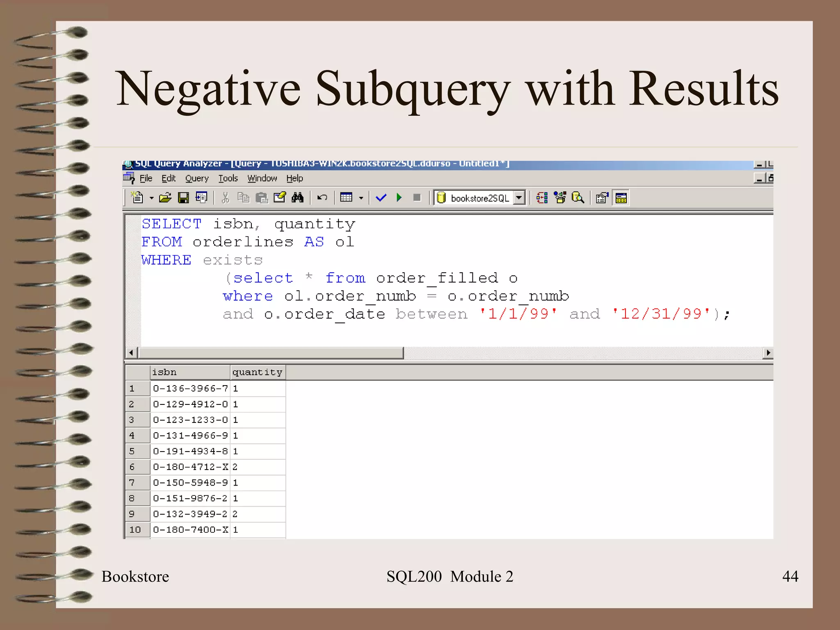The width and height of the screenshot is (840, 630).
Task: Open the Tools menu
Action: (x=228, y=178)
